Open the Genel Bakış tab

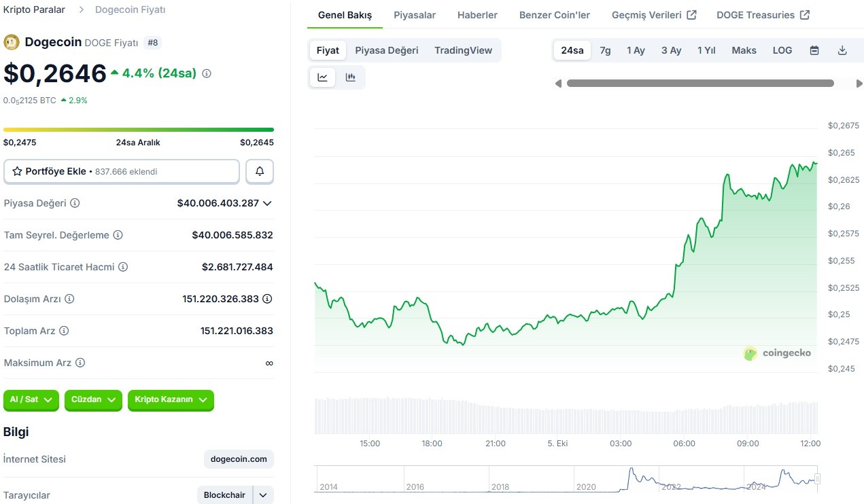click(x=345, y=15)
